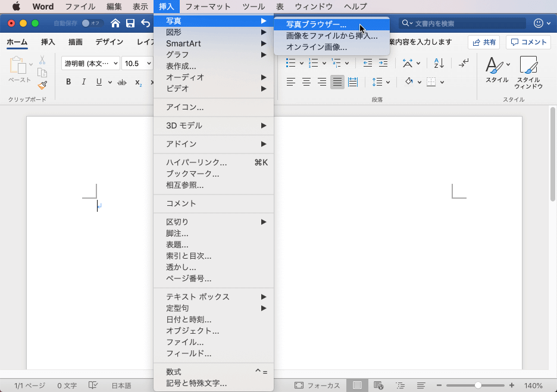Align text left
Viewport: 557px width, 392px height.
click(291, 82)
